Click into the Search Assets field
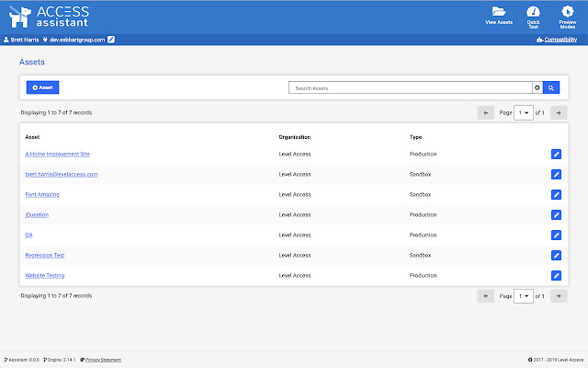The width and height of the screenshot is (588, 368). pyautogui.click(x=410, y=87)
